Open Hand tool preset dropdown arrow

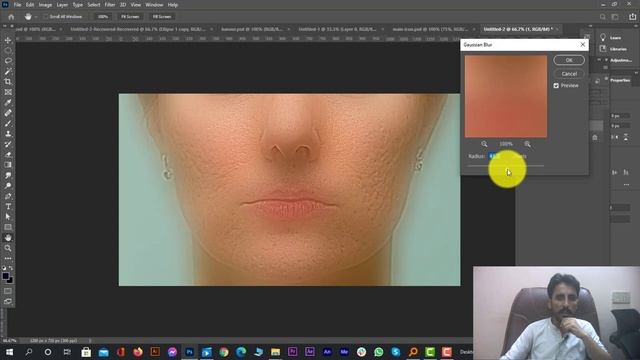(36, 17)
